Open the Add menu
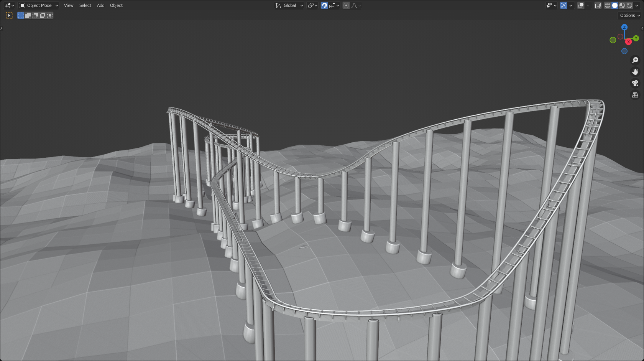 [x=100, y=5]
